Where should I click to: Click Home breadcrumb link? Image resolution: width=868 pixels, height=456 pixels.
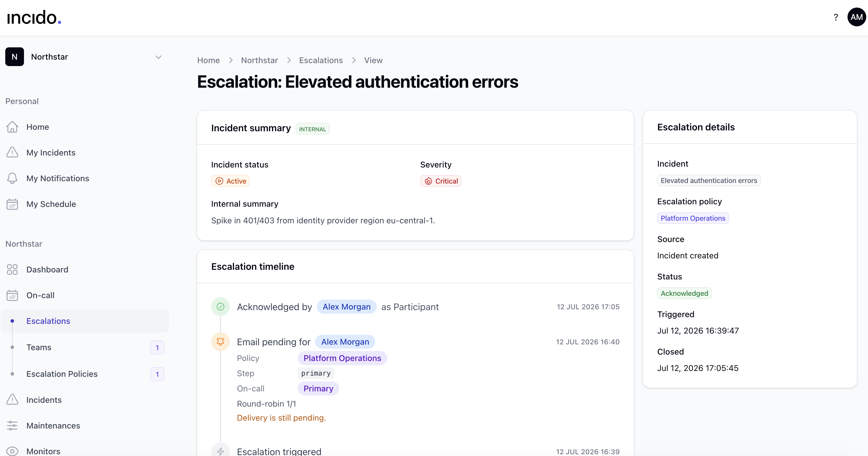point(208,60)
